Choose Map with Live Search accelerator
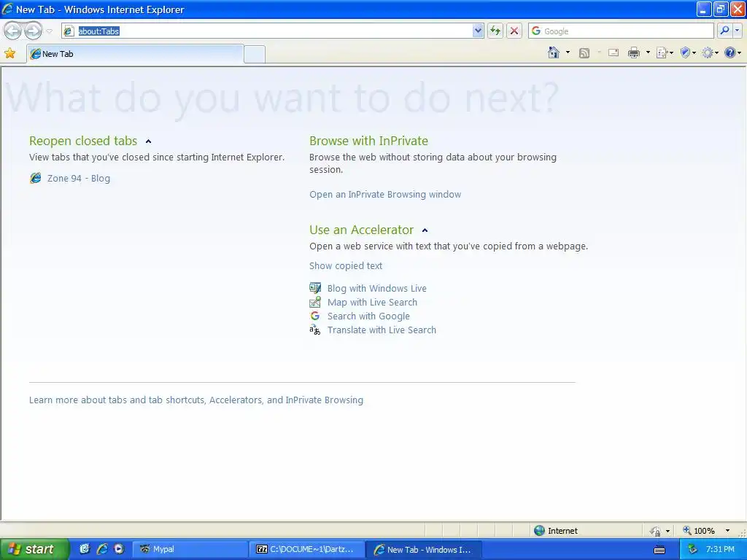Image resolution: width=747 pixels, height=560 pixels. pos(372,302)
